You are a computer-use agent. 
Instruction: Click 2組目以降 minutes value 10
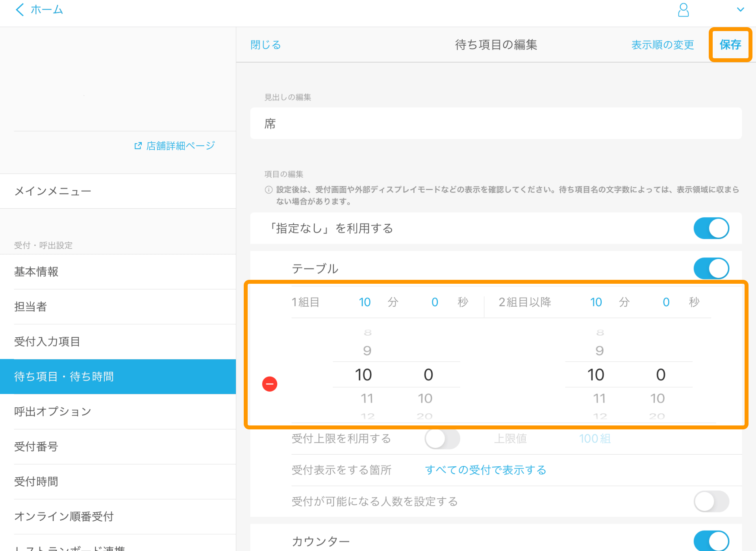coord(596,302)
